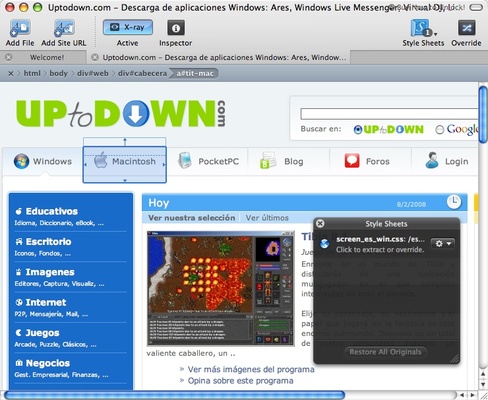Viewport: 488px width, 400px height.
Task: Click the UptoDown.com logo
Action: coord(121,114)
